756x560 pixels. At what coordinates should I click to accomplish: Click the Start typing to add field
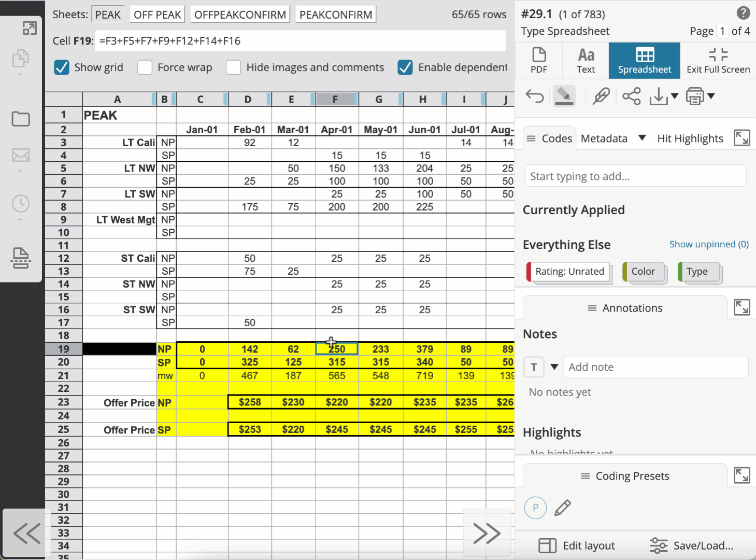[x=636, y=176]
